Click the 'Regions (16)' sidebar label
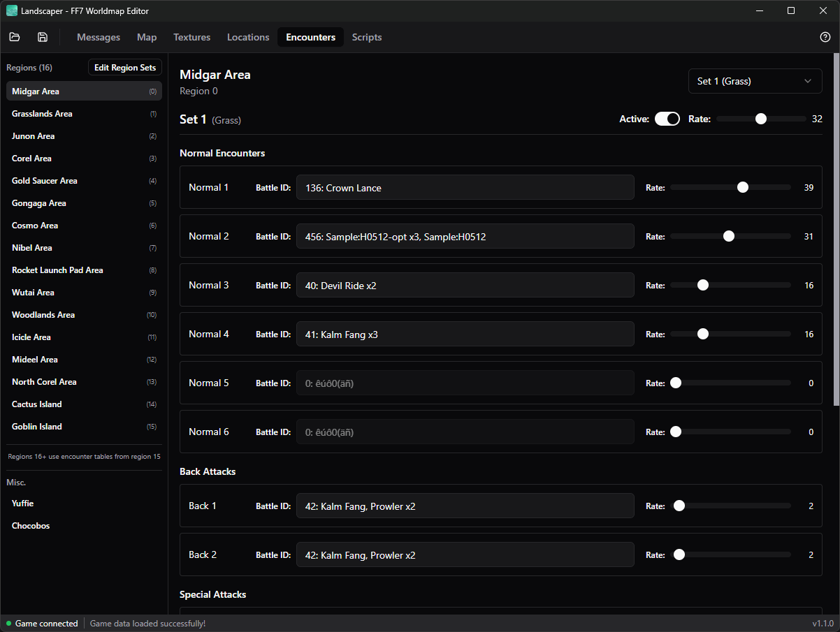This screenshot has height=632, width=840. [x=29, y=68]
